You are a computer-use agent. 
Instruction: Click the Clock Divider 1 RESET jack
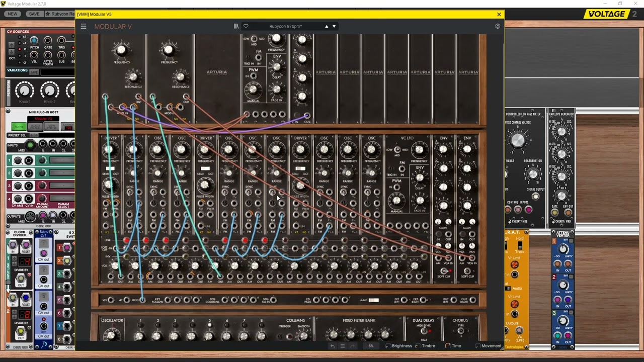[x=26, y=245]
